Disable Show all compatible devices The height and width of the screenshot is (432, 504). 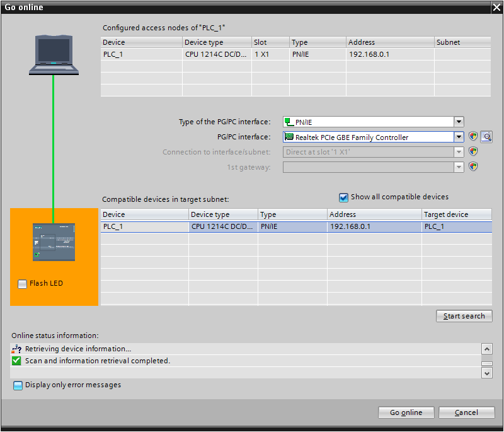(343, 197)
